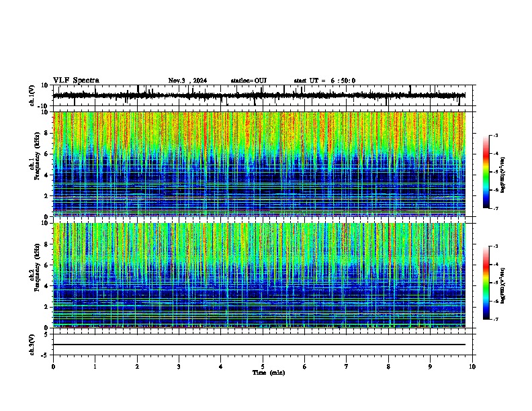Click the ch.2 'Frequency (kHz)' axis label

pos(37,267)
